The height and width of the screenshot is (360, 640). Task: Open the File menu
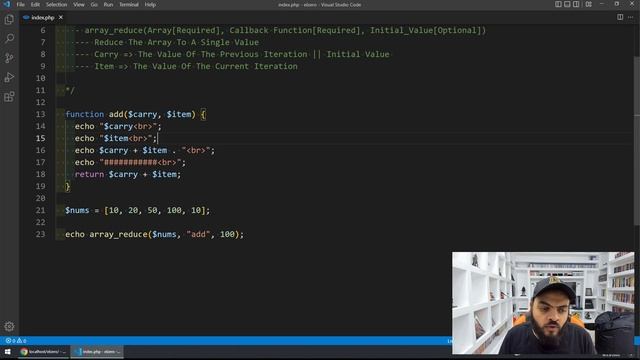click(20, 4)
